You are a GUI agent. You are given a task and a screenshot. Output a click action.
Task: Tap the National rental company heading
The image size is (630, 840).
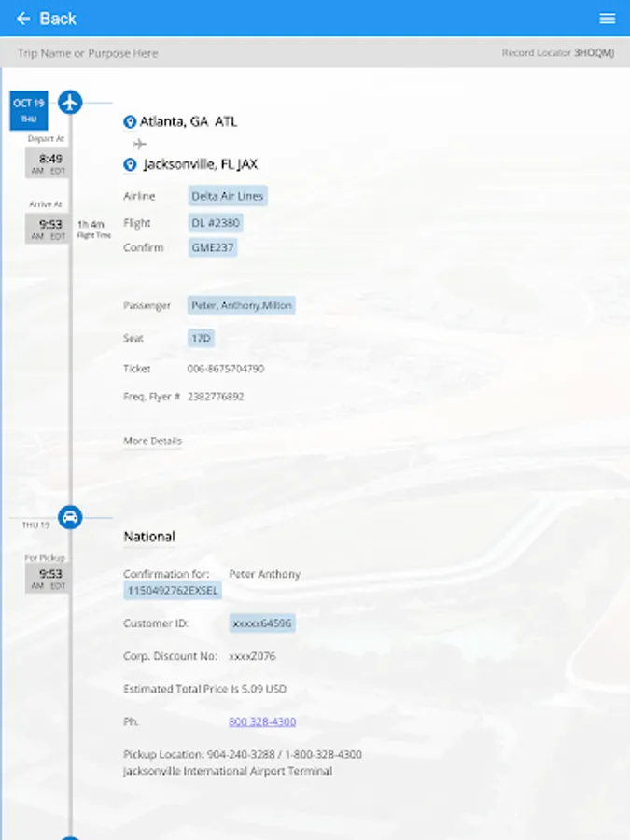tap(149, 537)
